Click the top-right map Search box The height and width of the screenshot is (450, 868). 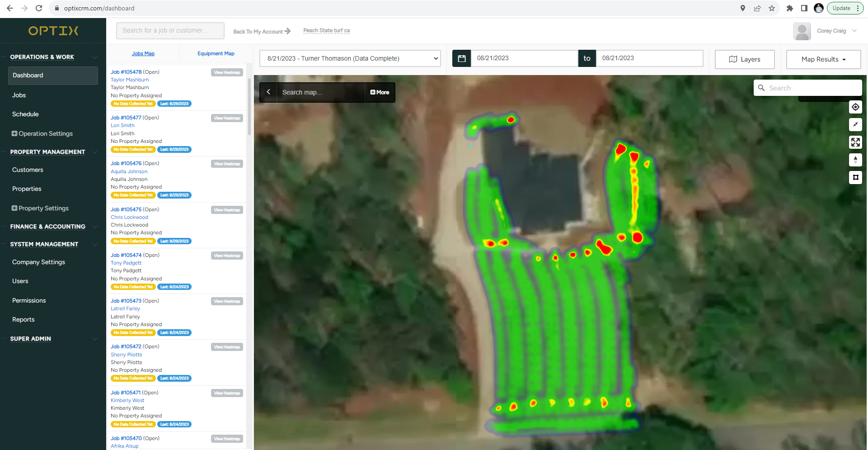(x=807, y=88)
